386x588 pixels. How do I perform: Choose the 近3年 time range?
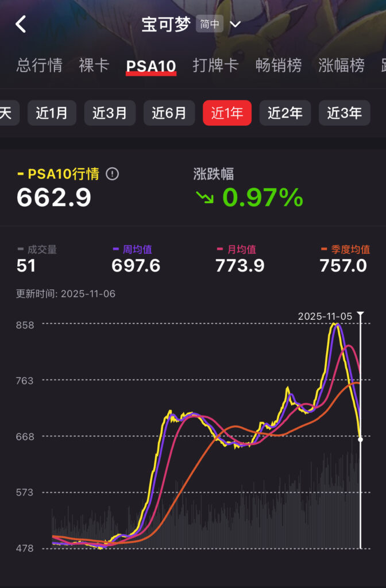point(344,113)
